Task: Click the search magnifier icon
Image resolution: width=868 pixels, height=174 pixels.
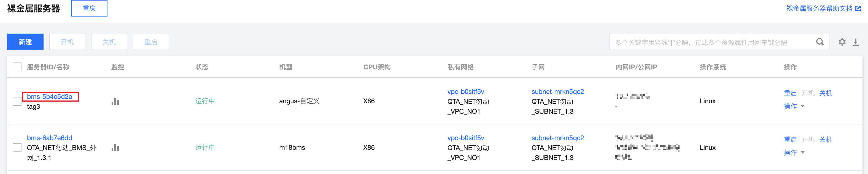Action: coord(820,42)
